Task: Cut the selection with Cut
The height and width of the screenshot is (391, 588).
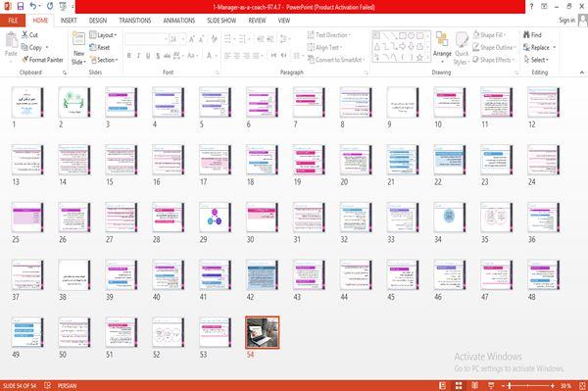Action: (x=29, y=35)
